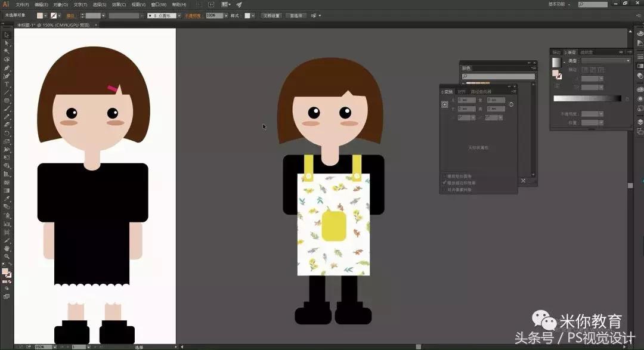Expand the 5 点圆形 brush dropdown
Screen dimensions: 644x350
click(x=178, y=16)
